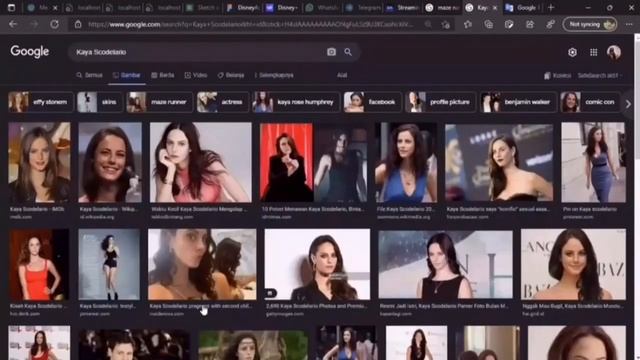
Task: Reload the page with the refresh icon
Action: 54,24
